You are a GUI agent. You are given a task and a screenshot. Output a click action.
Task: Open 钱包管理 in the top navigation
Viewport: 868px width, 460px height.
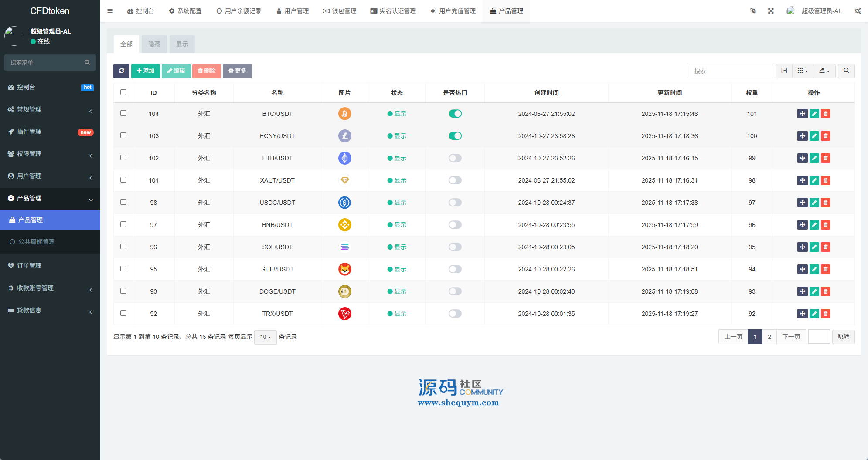(x=340, y=11)
